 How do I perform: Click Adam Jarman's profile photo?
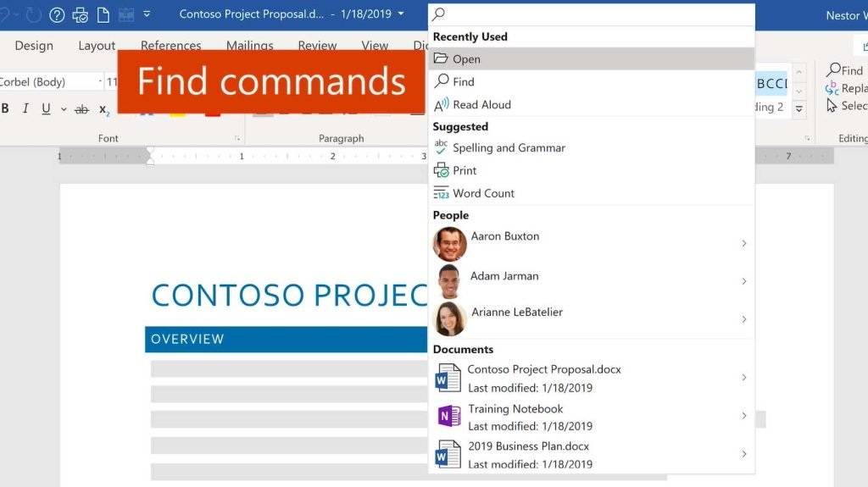[x=449, y=281]
